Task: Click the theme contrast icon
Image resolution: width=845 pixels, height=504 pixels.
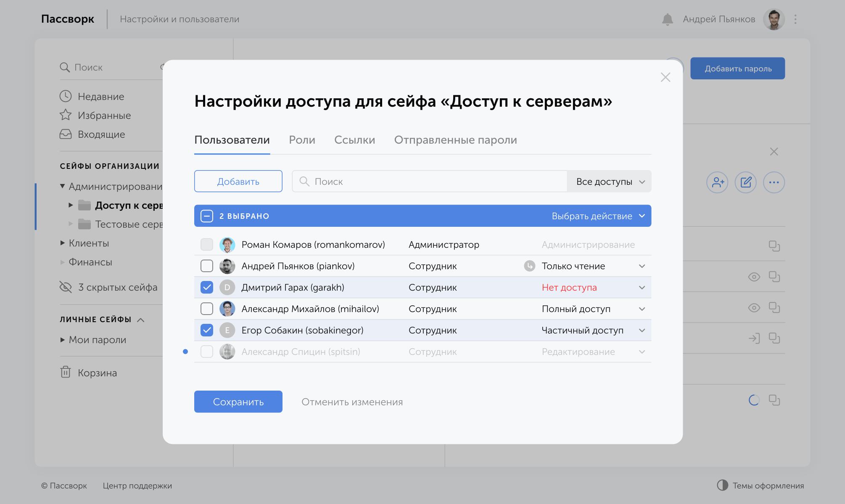Action: coord(722,485)
